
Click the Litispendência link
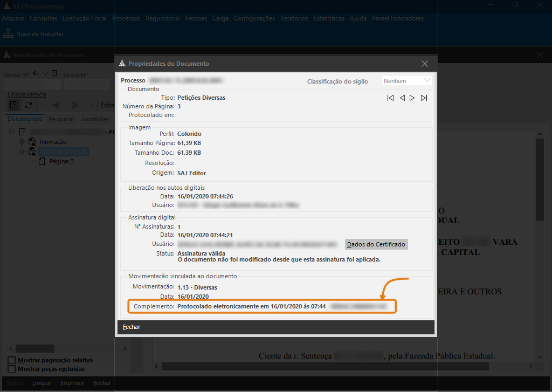[27, 94]
